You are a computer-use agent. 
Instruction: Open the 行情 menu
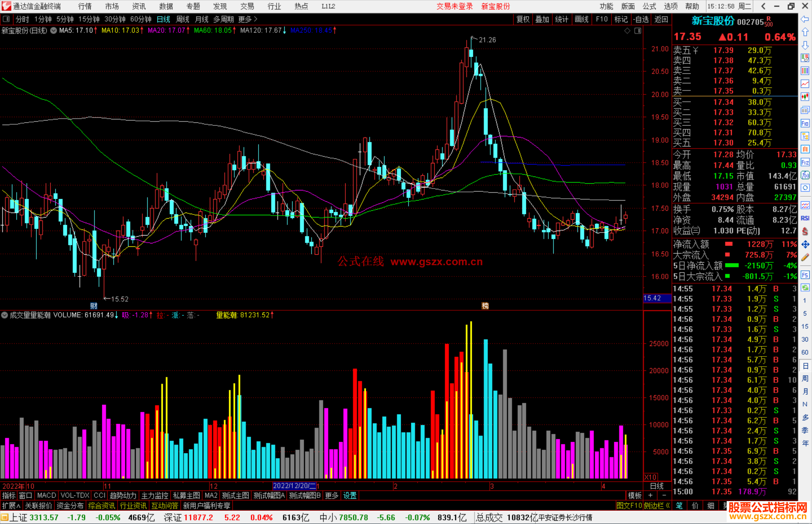(85, 6)
